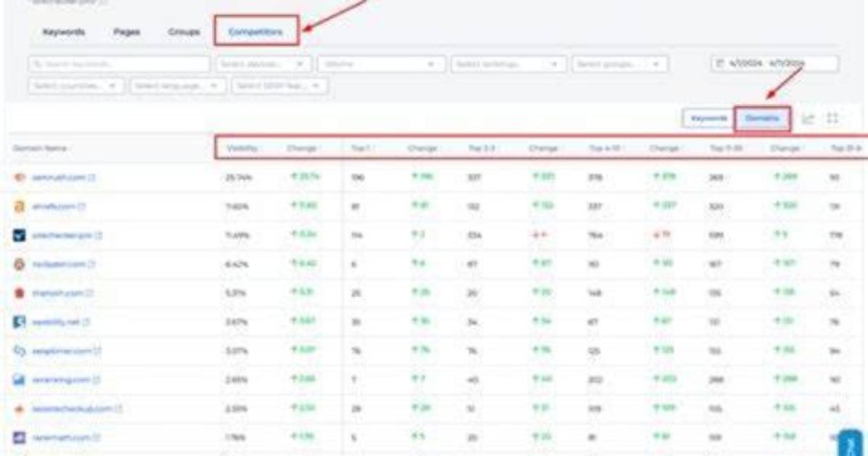
Task: Click external-link icon next to rankmath.com
Action: (x=97, y=438)
